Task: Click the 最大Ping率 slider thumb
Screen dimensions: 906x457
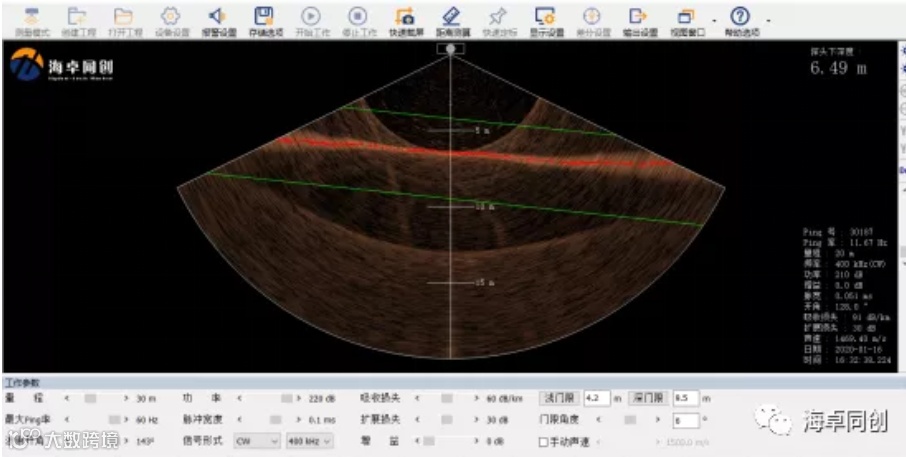Action: (x=114, y=419)
